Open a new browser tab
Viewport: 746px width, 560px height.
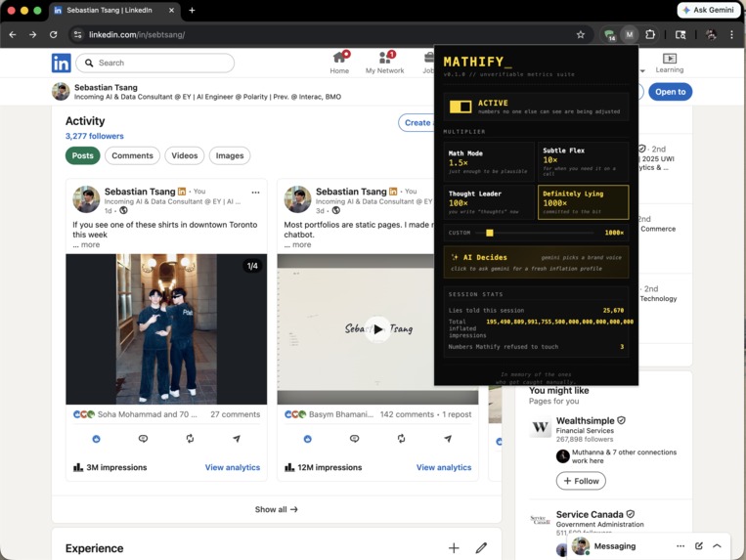tap(192, 10)
